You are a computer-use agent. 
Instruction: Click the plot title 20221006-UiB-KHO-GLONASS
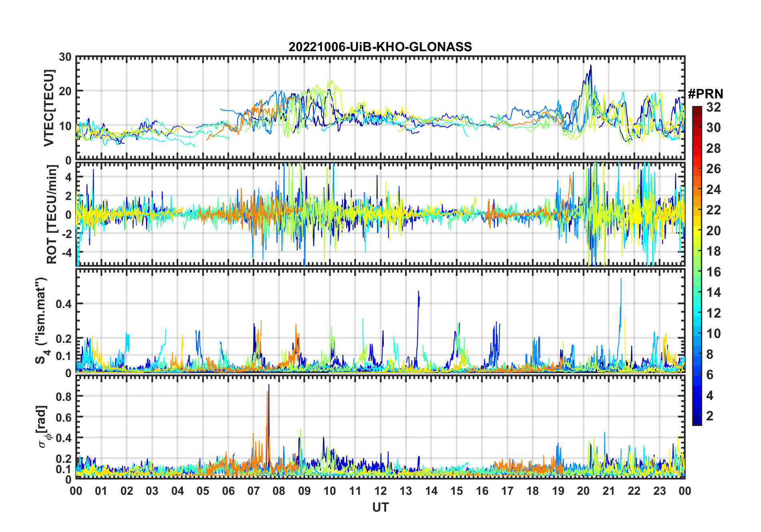coord(380,47)
